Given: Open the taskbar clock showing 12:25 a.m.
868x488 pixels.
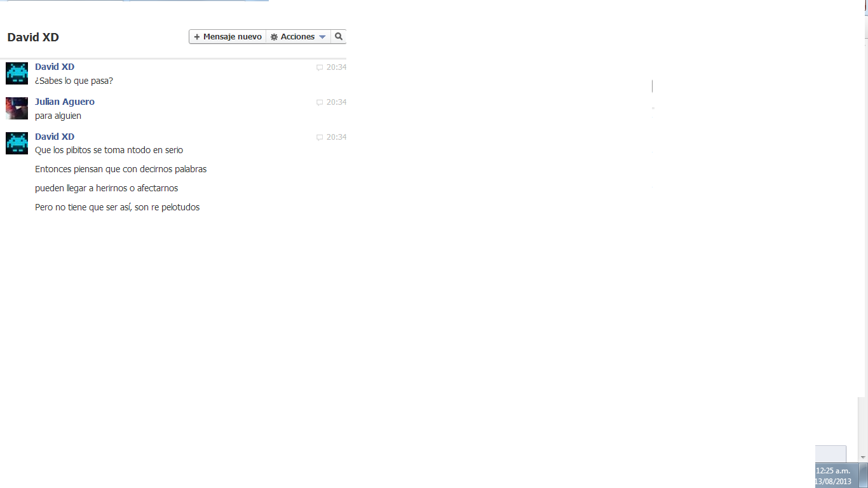Looking at the screenshot, I should click(833, 476).
